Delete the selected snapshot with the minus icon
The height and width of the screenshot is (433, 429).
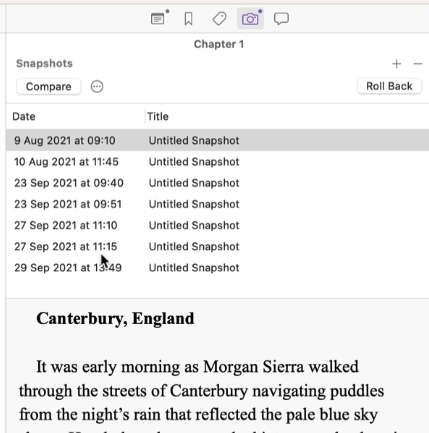click(x=418, y=64)
